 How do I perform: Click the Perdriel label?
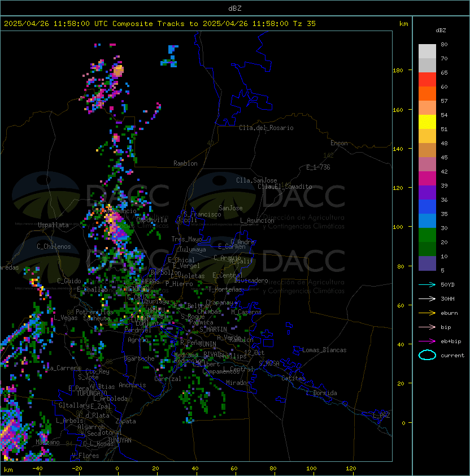pos(138,330)
